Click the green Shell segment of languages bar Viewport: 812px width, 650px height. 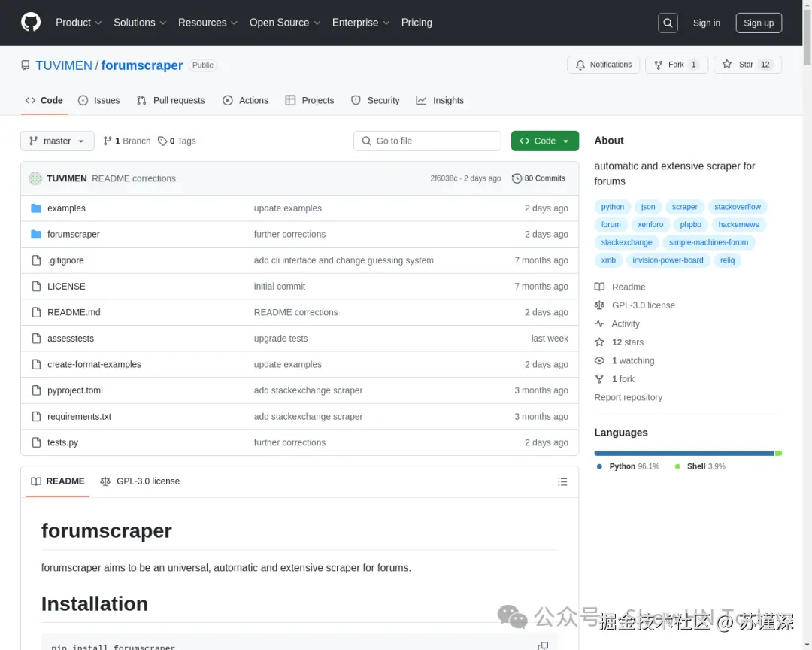point(778,454)
